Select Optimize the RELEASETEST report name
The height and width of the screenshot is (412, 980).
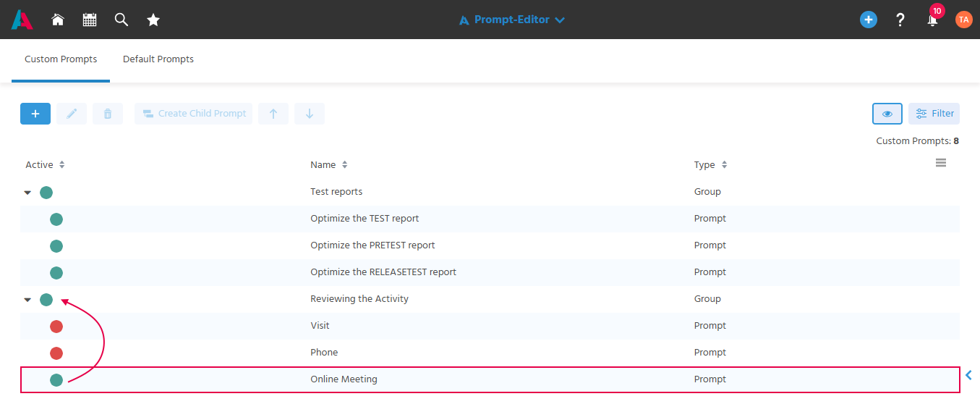click(x=383, y=272)
